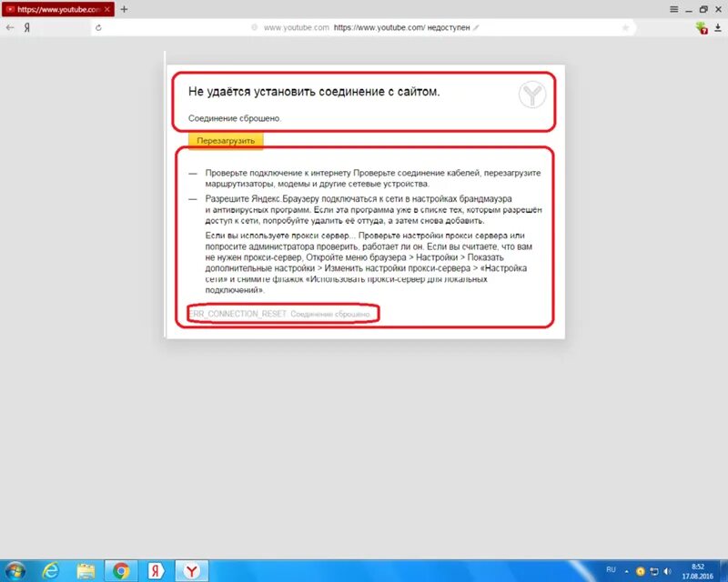Reload the page with the refresh icon
The image size is (728, 582).
(x=98, y=28)
